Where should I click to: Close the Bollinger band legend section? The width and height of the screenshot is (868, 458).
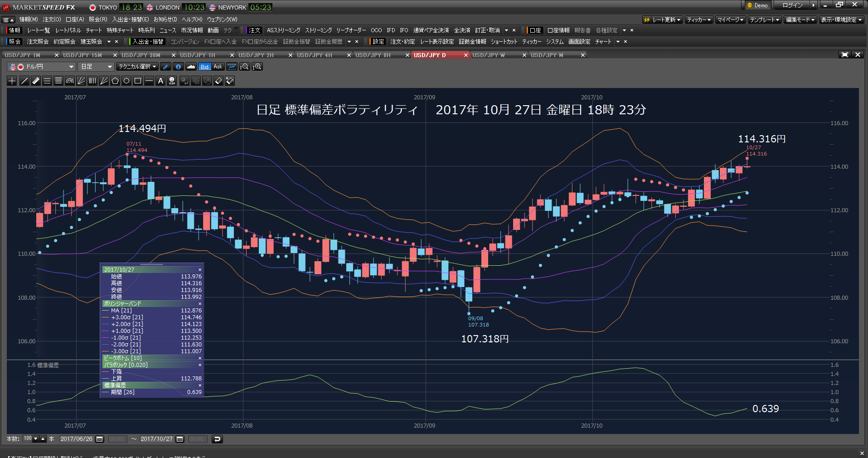[x=200, y=304]
